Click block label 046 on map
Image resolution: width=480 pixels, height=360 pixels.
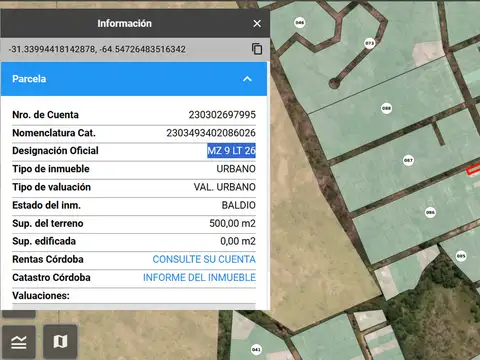(300, 23)
